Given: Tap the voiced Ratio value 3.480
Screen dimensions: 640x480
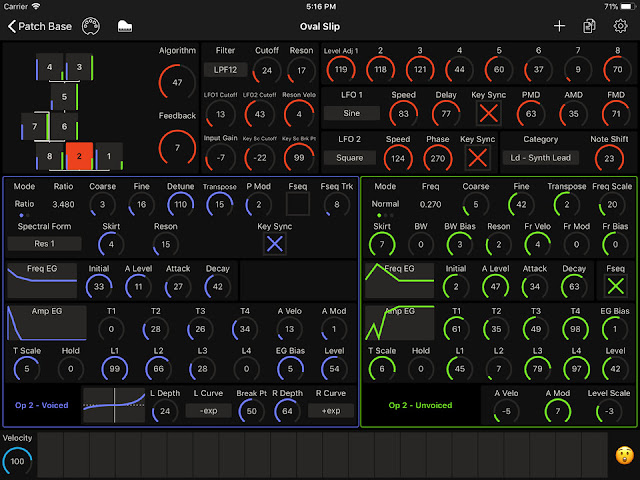Looking at the screenshot, I should coord(63,204).
